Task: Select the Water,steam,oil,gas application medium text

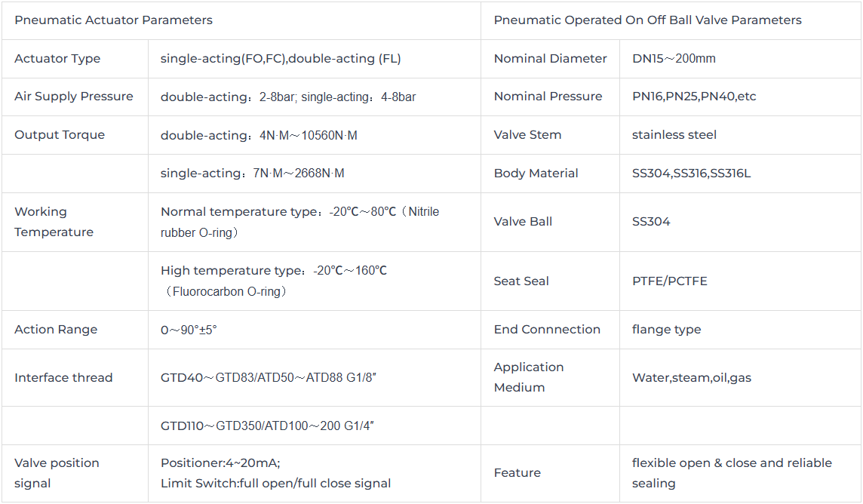Action: (691, 378)
